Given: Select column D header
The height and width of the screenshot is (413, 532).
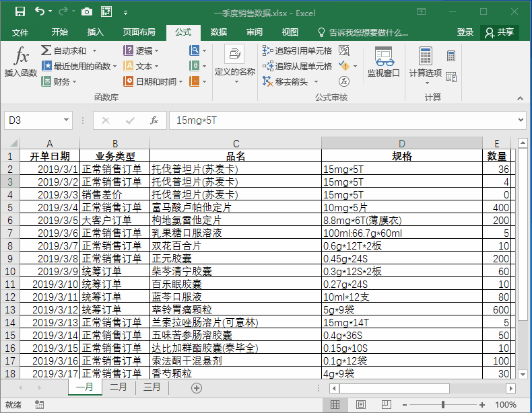Looking at the screenshot, I should click(402, 143).
